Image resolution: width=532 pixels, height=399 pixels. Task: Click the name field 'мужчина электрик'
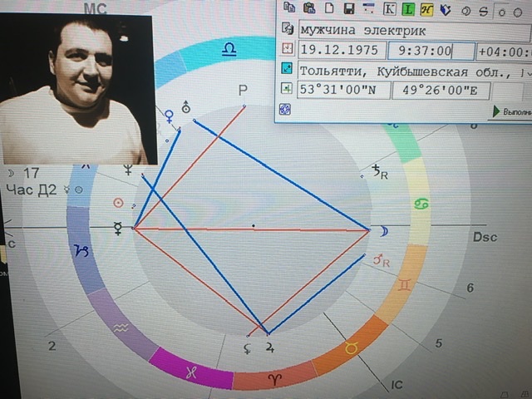(x=415, y=31)
